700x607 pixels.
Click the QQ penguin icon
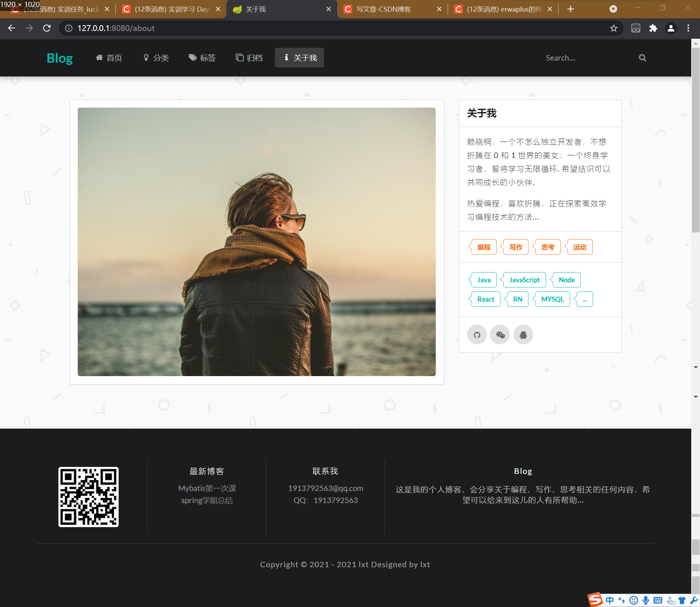523,334
